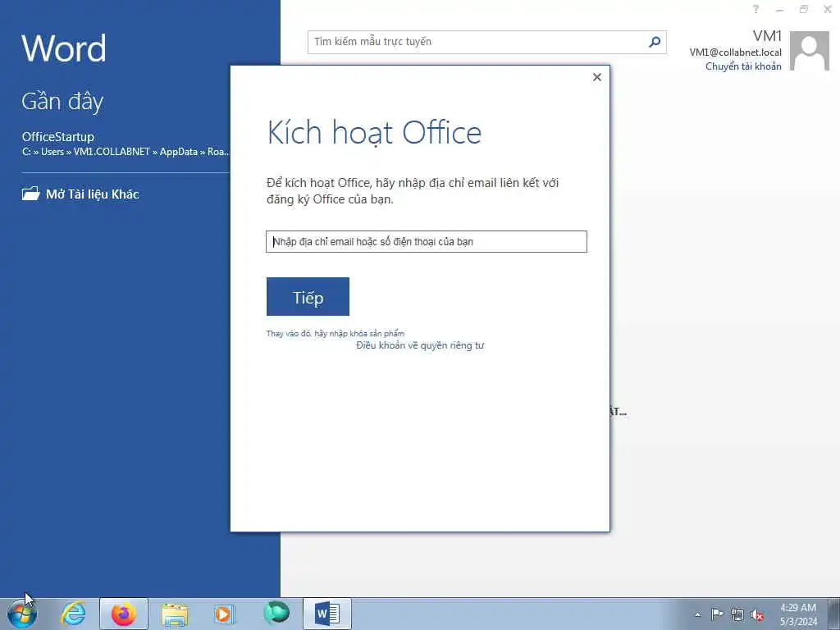Click Mở Tài liệu Khác folder icon

coord(30,194)
